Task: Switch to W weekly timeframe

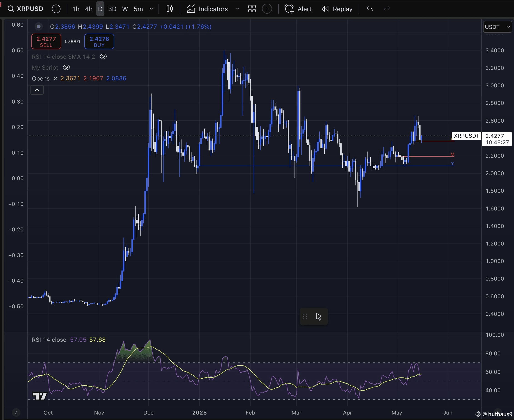Action: tap(125, 9)
